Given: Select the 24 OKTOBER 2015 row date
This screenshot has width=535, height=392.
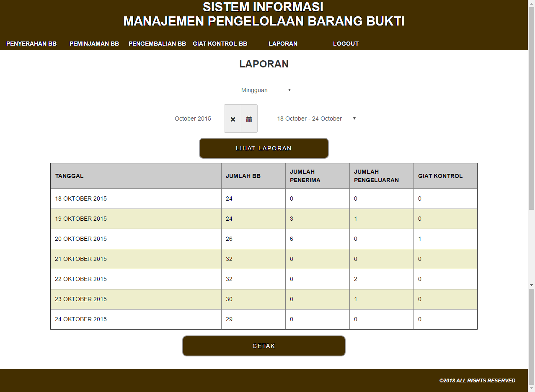Looking at the screenshot, I should 81,319.
